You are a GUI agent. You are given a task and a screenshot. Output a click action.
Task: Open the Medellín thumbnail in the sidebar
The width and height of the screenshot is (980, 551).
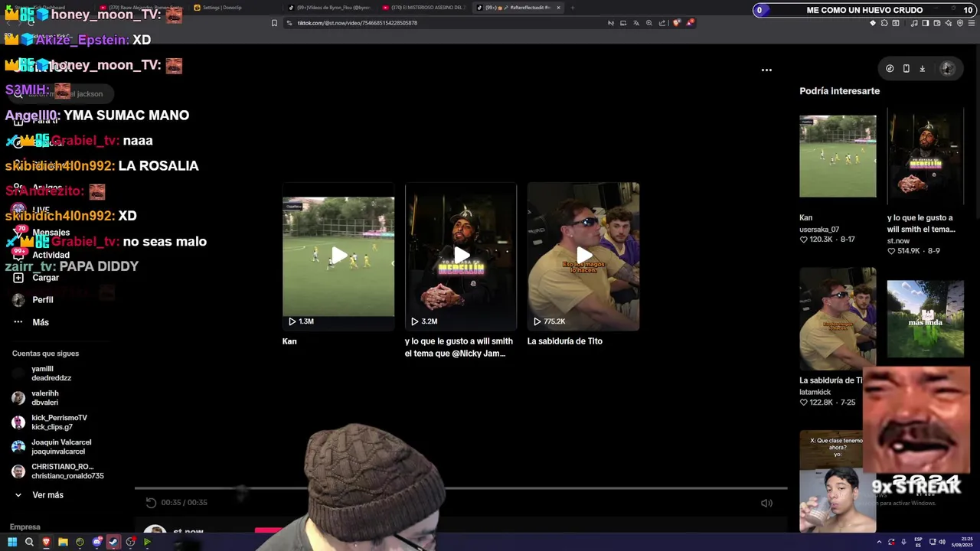[x=926, y=156]
